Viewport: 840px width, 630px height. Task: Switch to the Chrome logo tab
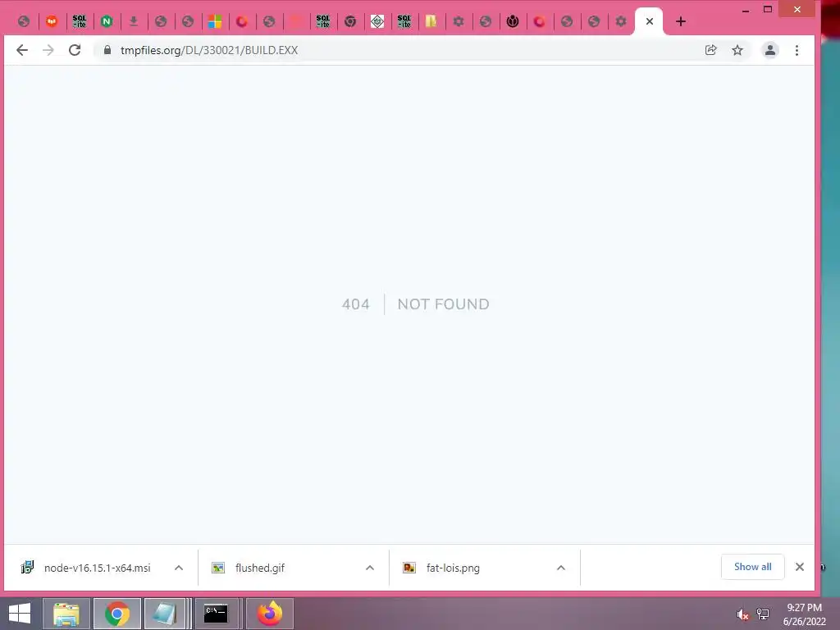coord(350,21)
